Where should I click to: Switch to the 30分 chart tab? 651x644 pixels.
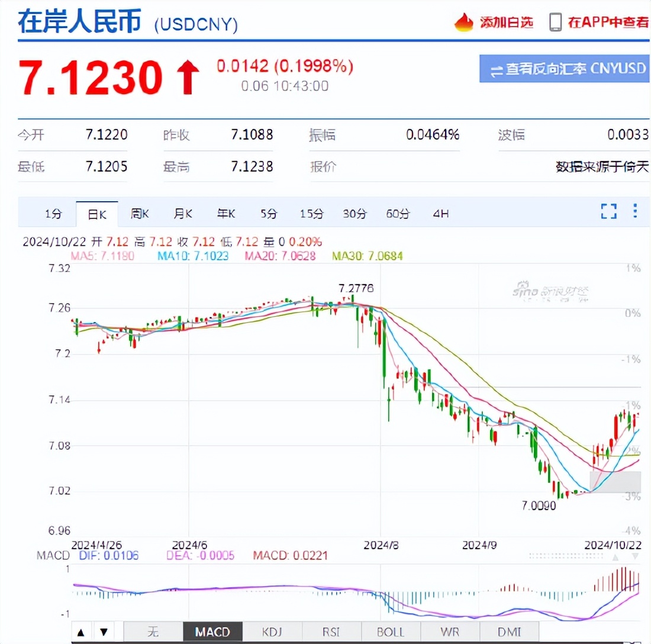(355, 214)
